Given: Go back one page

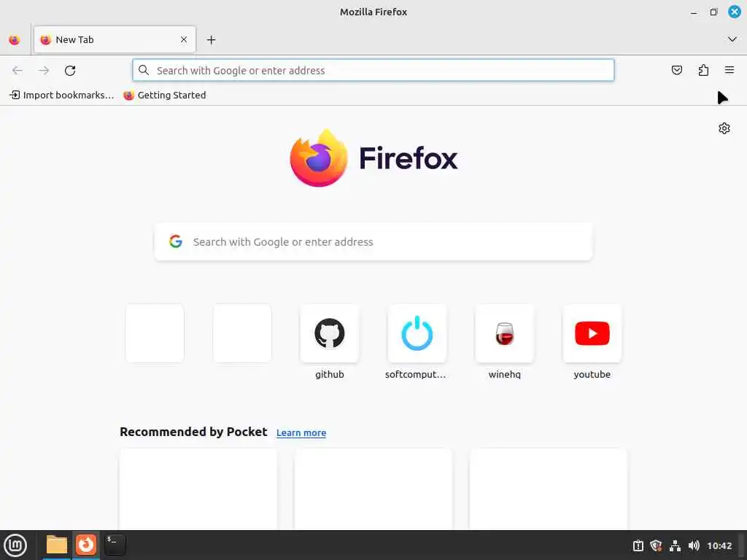Looking at the screenshot, I should (x=18, y=71).
